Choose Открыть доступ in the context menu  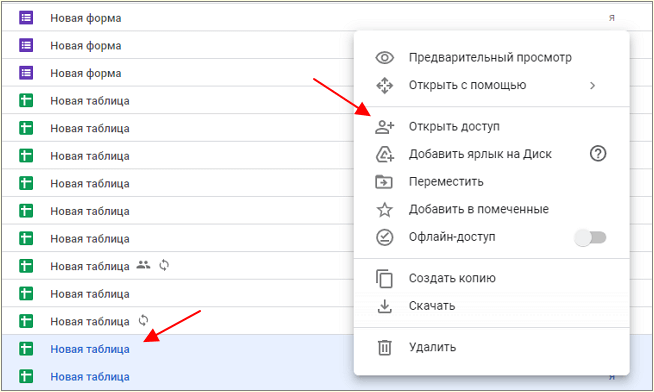(491, 126)
